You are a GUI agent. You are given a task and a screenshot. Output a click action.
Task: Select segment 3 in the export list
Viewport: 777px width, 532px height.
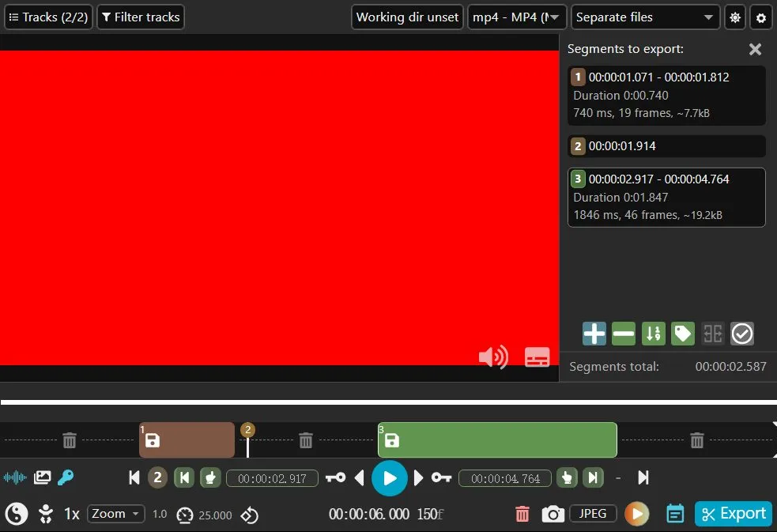point(666,198)
